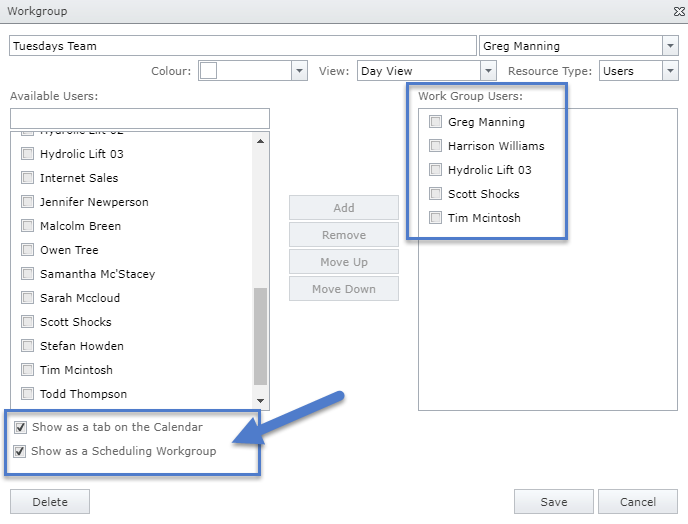Uncheck 'Show as a Scheduling Workgroup'
This screenshot has width=688, height=524.
pyautogui.click(x=21, y=451)
